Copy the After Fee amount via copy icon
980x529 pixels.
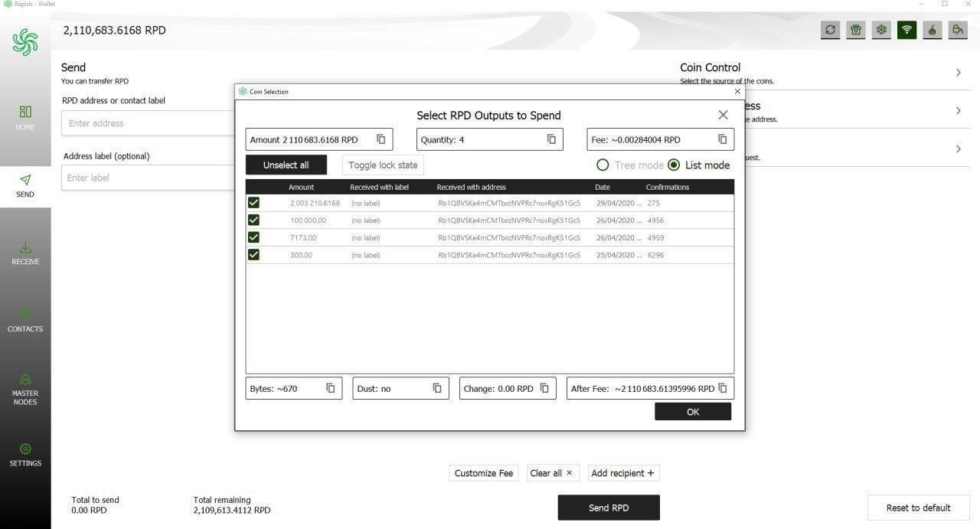click(723, 388)
